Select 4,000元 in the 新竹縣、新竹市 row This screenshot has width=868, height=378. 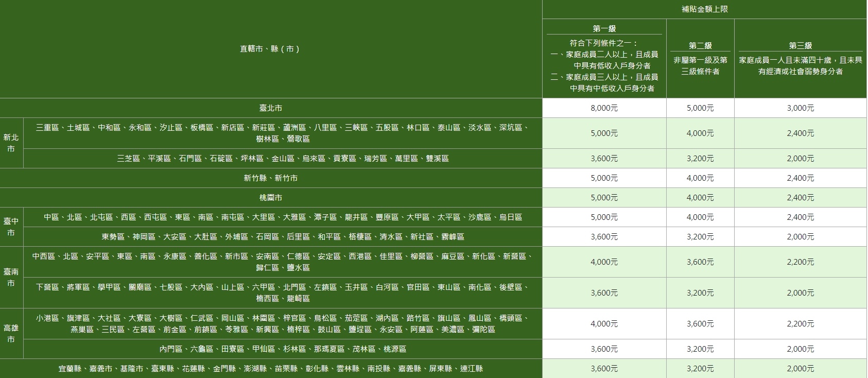(x=700, y=178)
